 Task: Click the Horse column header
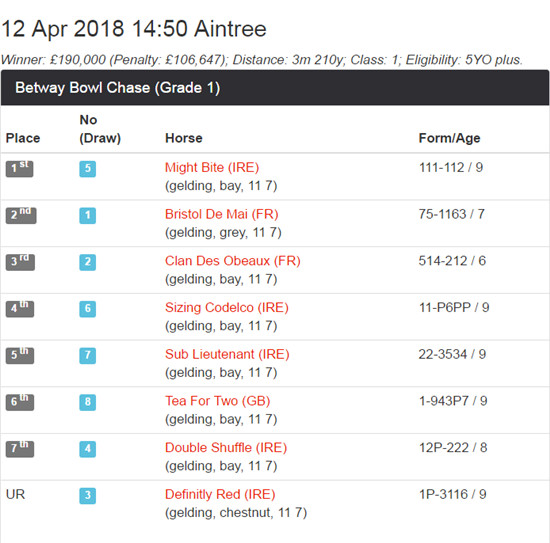click(184, 138)
